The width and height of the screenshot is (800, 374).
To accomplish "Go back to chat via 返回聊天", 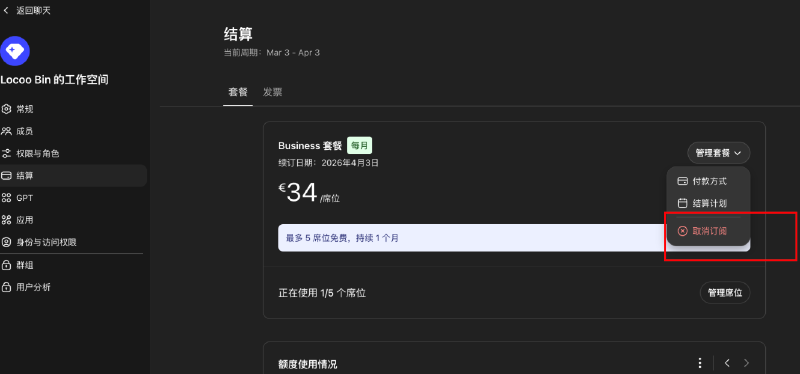I will coord(27,11).
